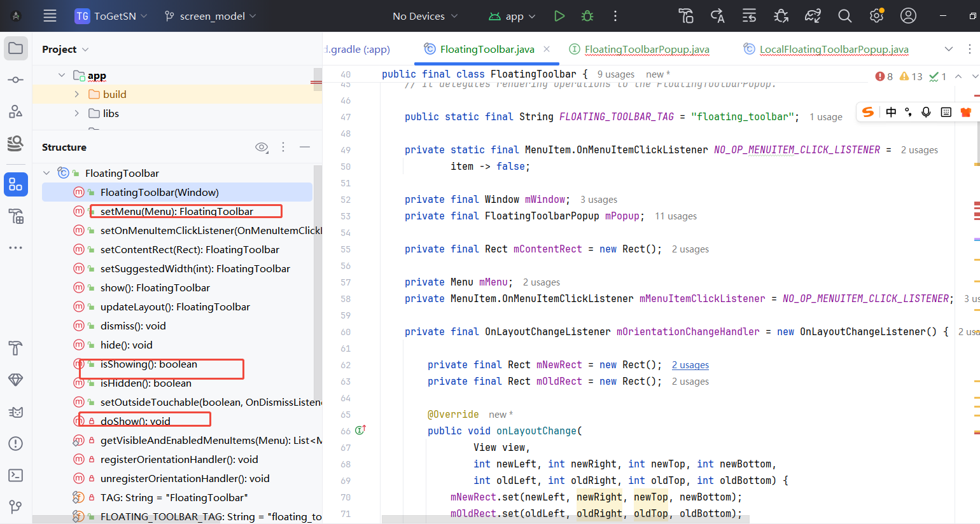
Task: Open Build Variants hammer-grid icon
Action: click(x=16, y=217)
